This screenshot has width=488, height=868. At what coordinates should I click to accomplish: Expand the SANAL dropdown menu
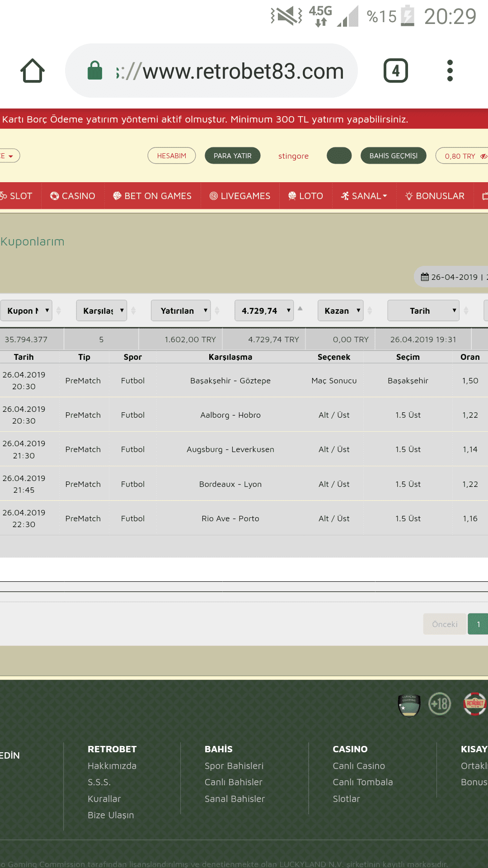tap(364, 196)
